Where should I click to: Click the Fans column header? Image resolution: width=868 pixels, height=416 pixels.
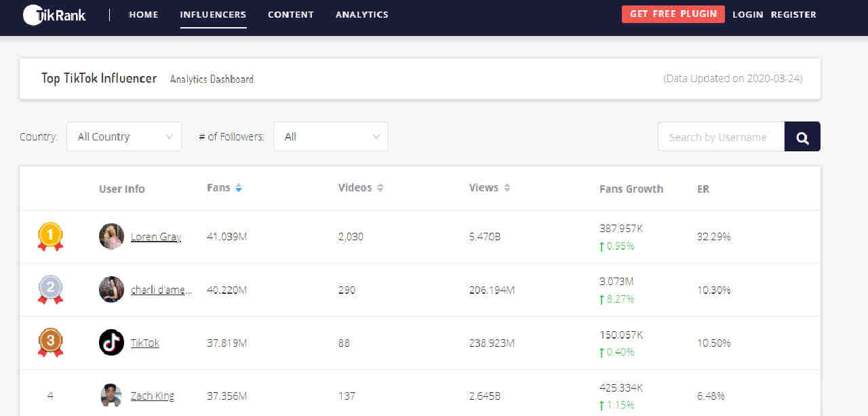click(218, 188)
